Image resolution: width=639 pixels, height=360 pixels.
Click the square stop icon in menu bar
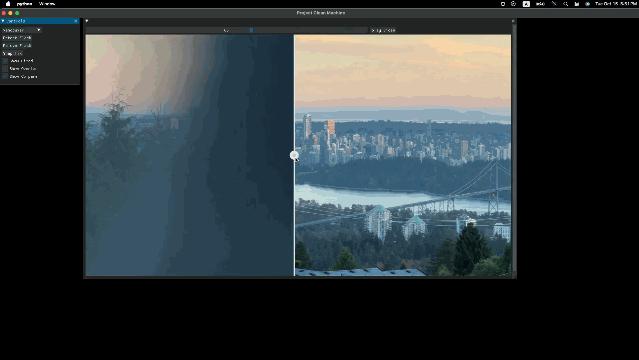click(502, 4)
